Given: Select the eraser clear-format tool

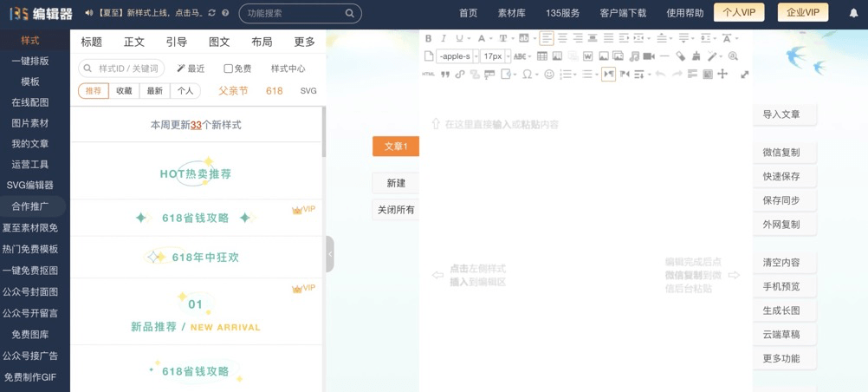Looking at the screenshot, I should 680,56.
